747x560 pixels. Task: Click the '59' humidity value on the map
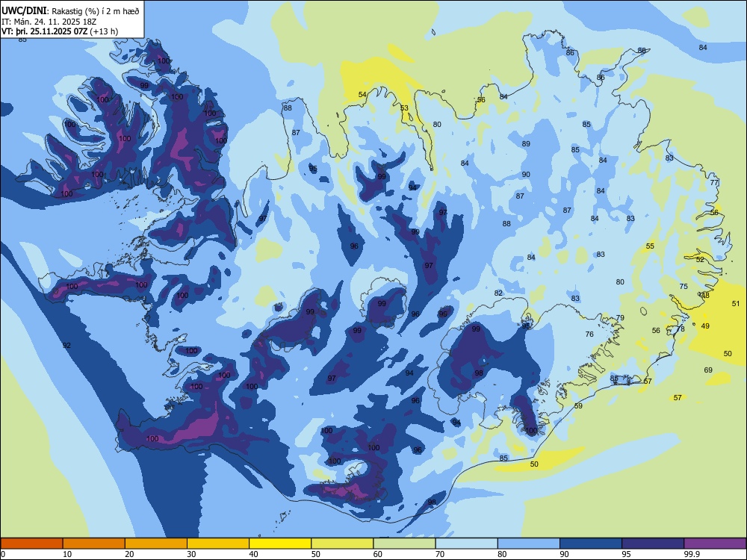click(x=578, y=405)
